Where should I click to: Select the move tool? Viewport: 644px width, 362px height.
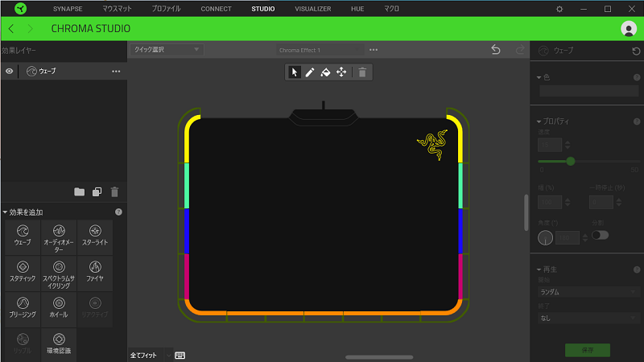point(341,72)
